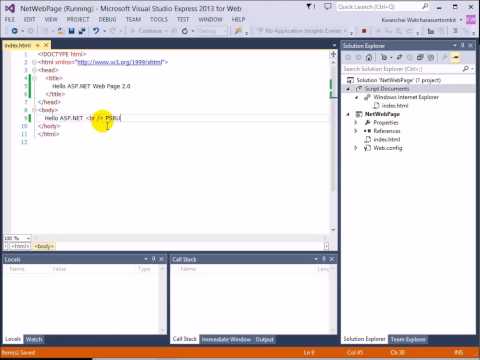The height and width of the screenshot is (360, 480).
Task: Open the EDIT menu
Action: [30, 20]
